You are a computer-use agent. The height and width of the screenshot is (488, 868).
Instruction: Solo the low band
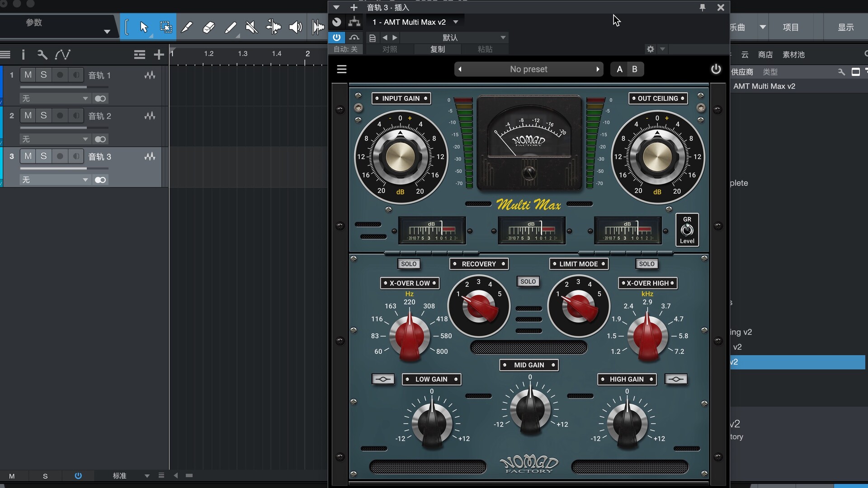click(x=409, y=264)
